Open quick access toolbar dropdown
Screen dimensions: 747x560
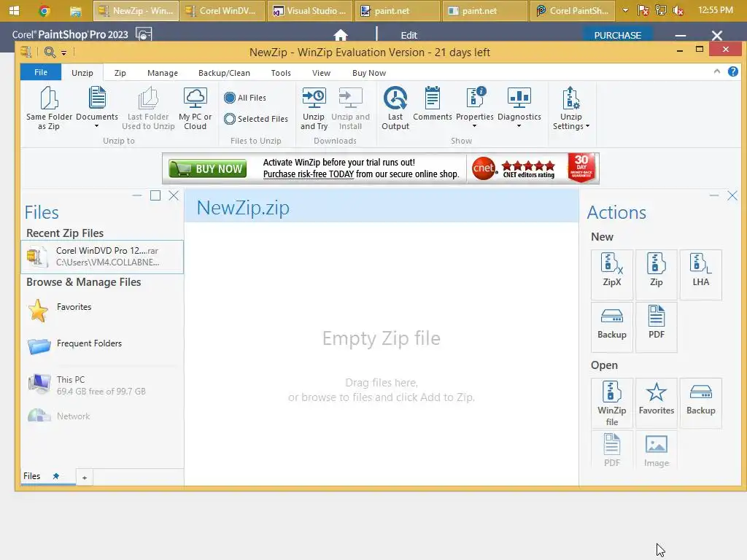coord(63,52)
